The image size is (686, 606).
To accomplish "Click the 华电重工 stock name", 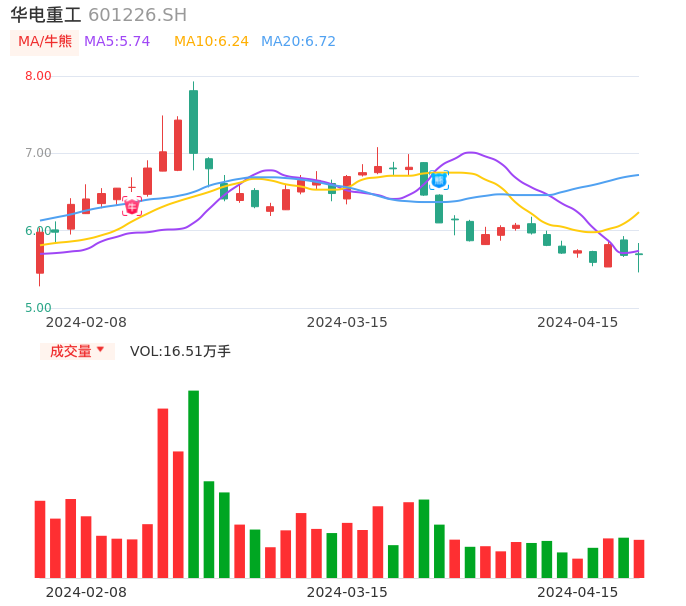I will tap(46, 15).
